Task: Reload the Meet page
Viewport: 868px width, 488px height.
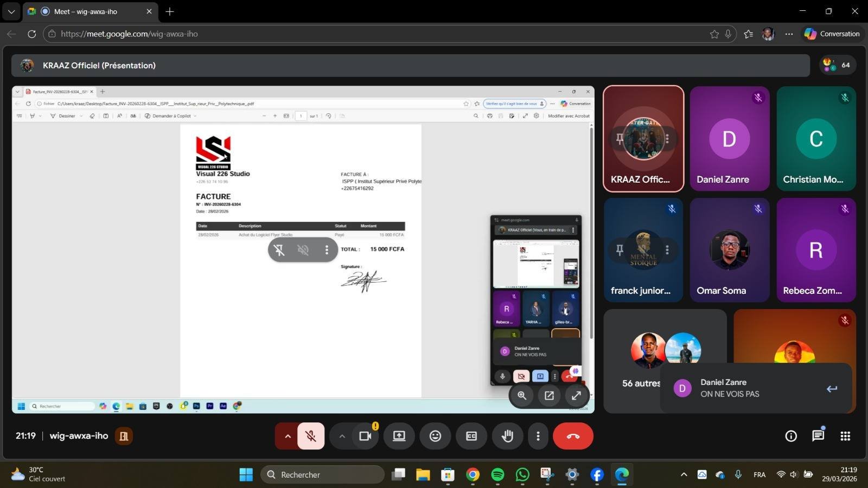Action: [31, 34]
